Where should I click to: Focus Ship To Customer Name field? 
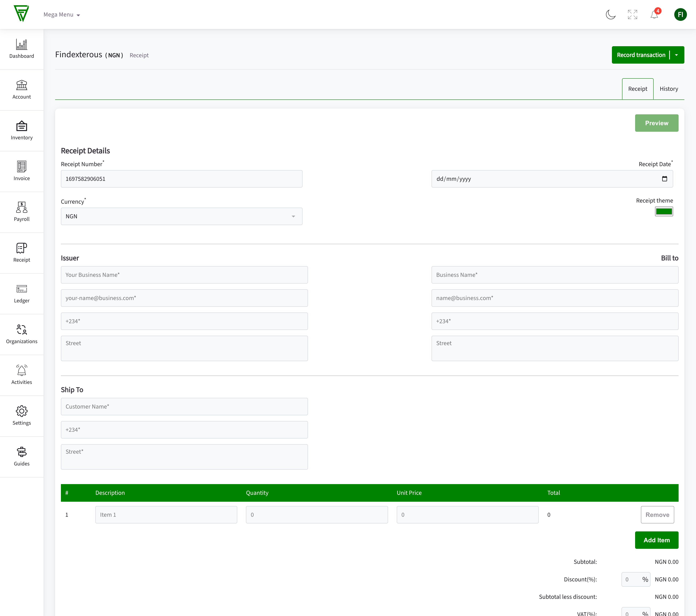click(x=184, y=407)
